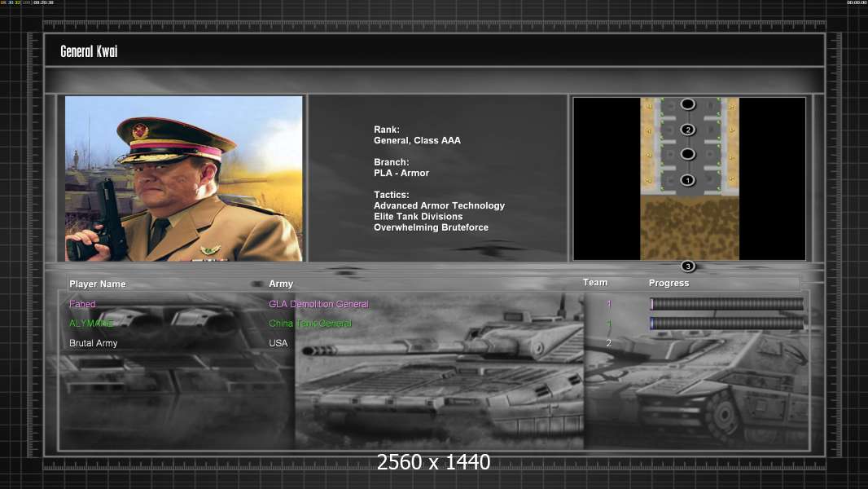Click the USA army label
This screenshot has height=489, width=868.
(278, 343)
